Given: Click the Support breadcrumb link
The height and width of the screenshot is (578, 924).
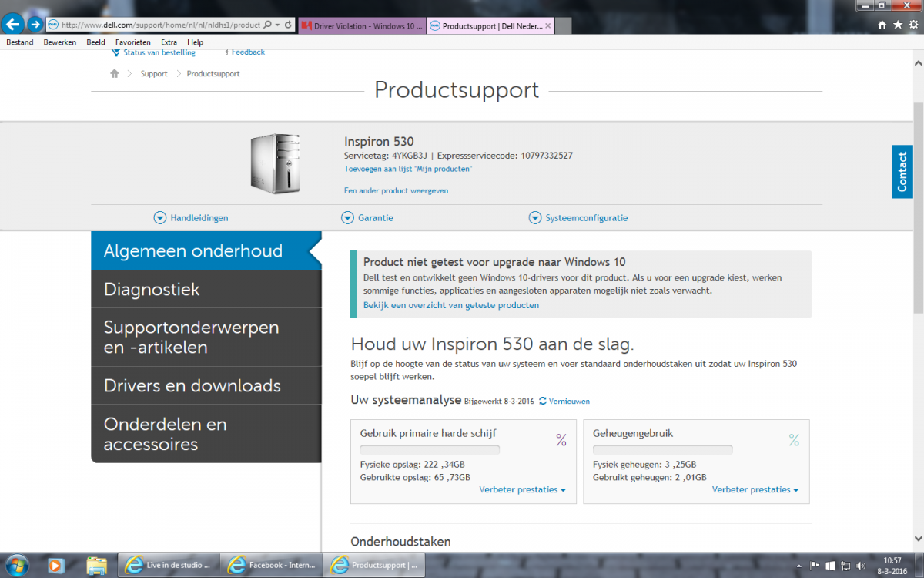Looking at the screenshot, I should (x=154, y=74).
